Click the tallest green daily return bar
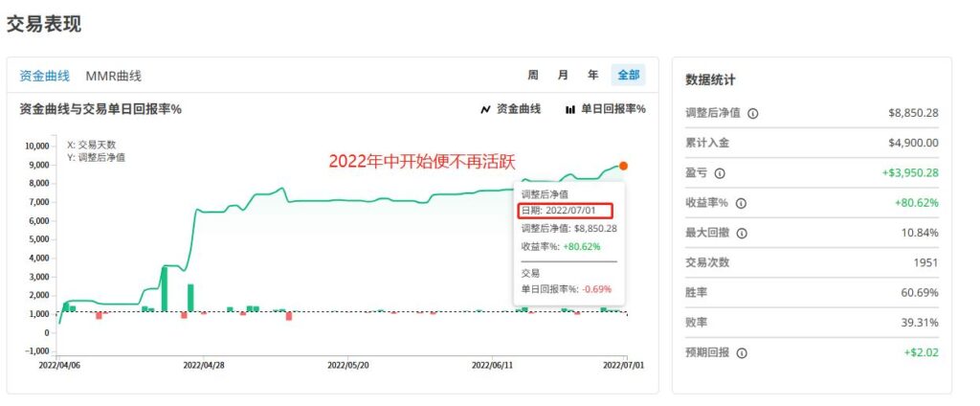 click(x=164, y=288)
